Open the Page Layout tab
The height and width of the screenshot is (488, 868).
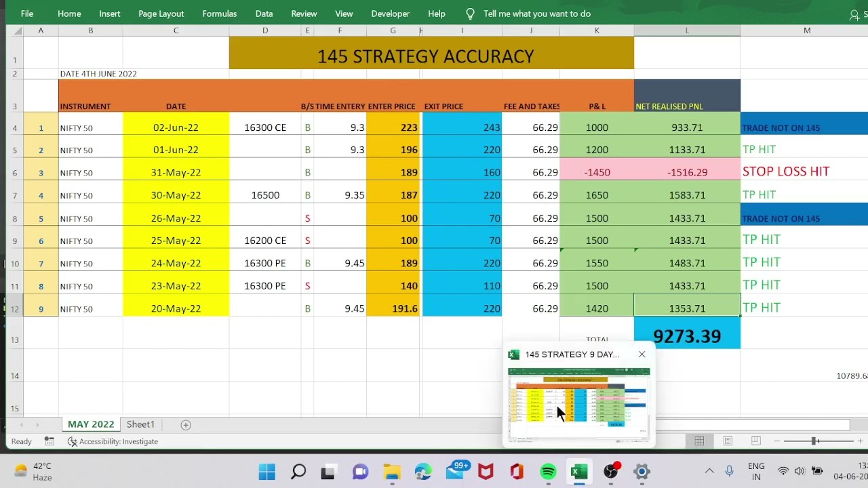161,14
